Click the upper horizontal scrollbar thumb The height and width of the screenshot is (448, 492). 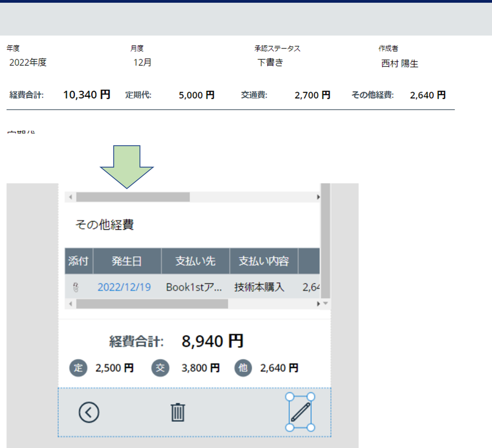[133, 197]
